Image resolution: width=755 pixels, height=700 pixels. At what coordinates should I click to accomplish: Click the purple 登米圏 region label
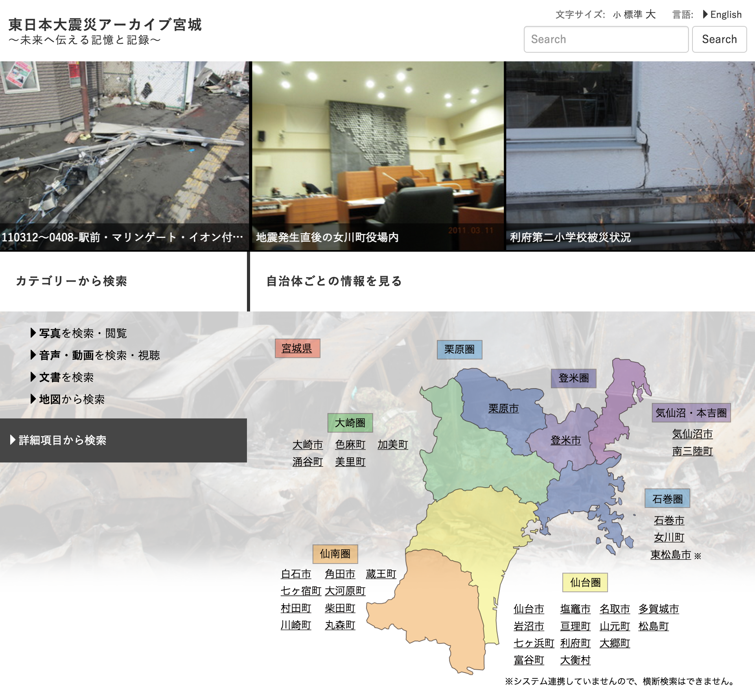pyautogui.click(x=573, y=378)
